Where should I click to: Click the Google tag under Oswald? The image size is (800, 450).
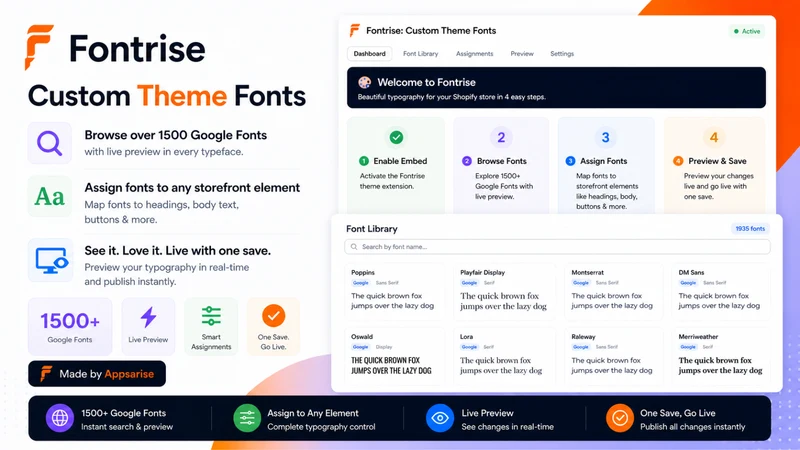point(361,347)
